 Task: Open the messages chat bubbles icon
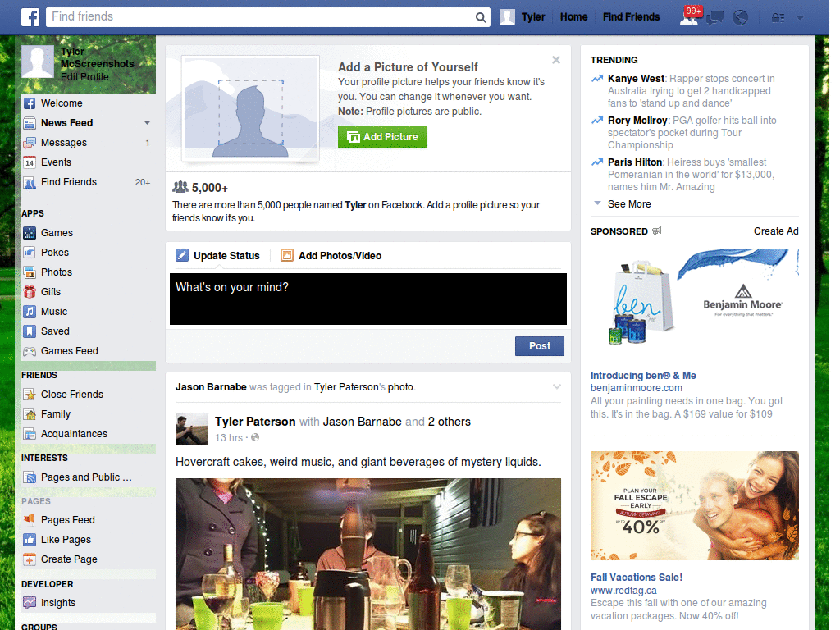[x=714, y=18]
